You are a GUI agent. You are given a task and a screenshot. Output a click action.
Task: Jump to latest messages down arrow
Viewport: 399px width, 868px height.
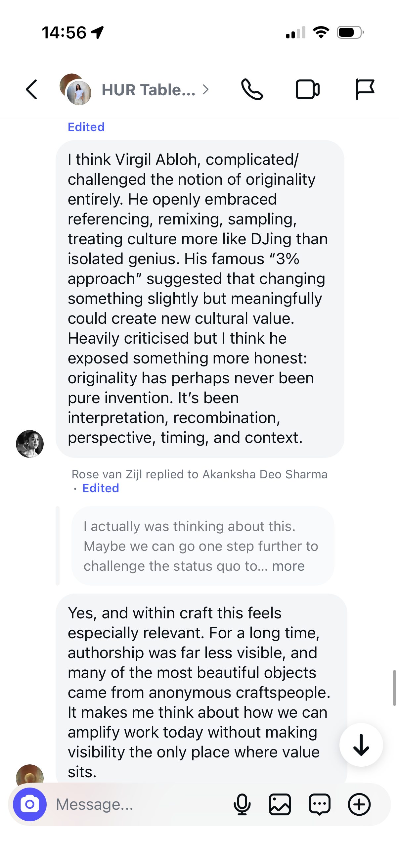[x=361, y=745]
